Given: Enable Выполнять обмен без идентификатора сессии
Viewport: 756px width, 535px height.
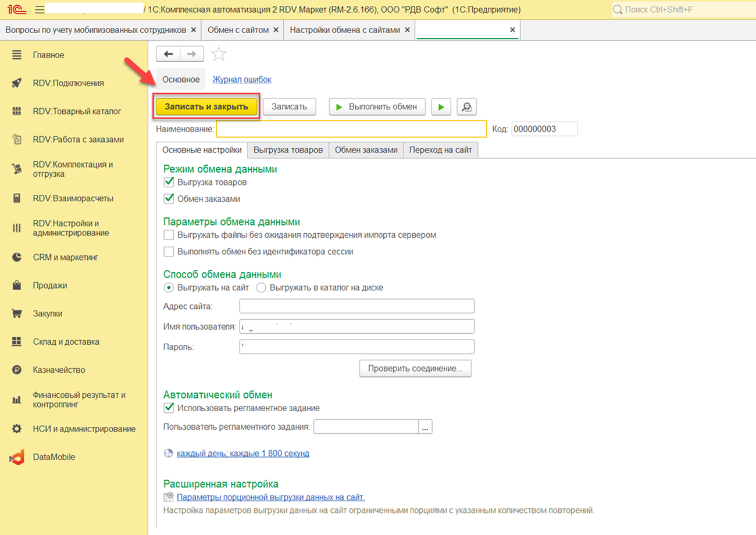Looking at the screenshot, I should click(169, 252).
